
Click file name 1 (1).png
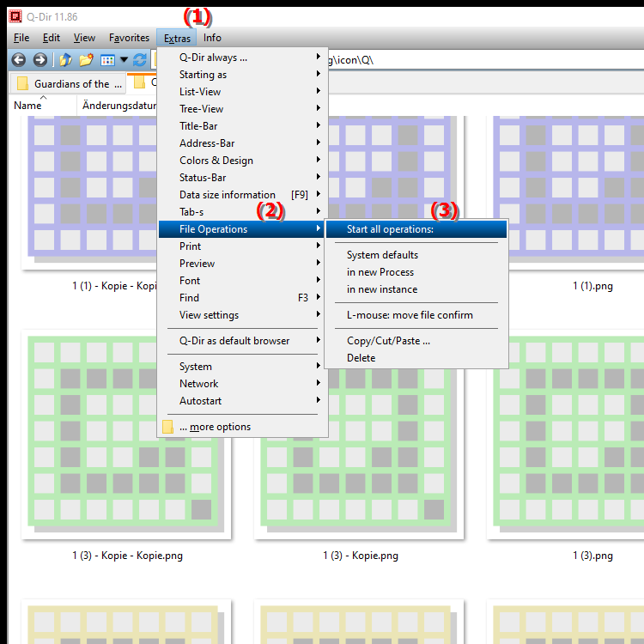tap(592, 286)
